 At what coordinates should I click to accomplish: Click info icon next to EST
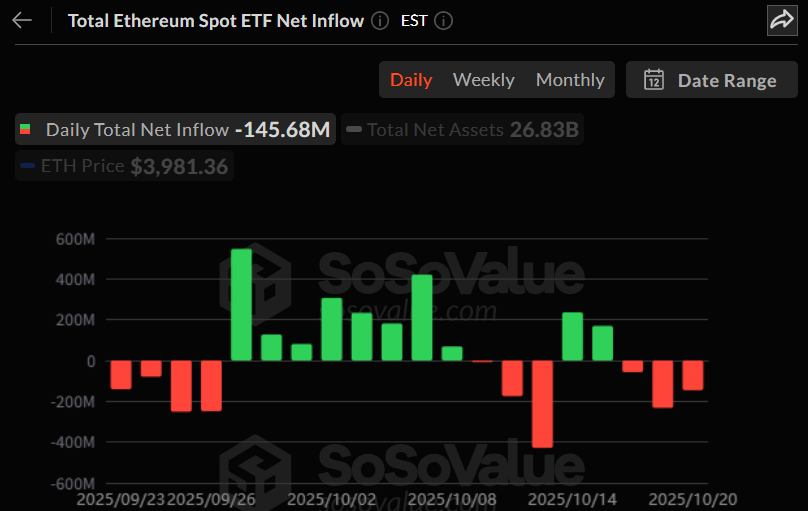[444, 20]
